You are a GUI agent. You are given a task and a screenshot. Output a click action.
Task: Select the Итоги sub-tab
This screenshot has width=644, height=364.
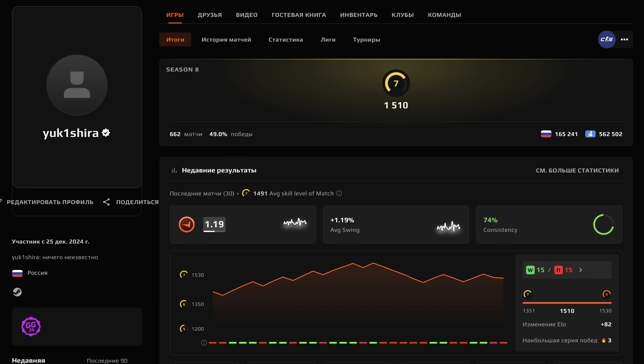(175, 39)
